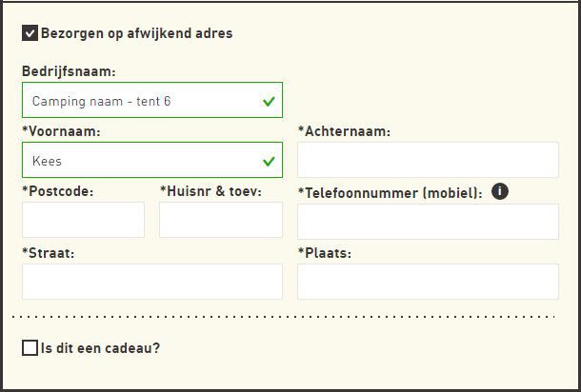Click into the Voornaam field containing Kees
The image size is (581, 392).
143,161
